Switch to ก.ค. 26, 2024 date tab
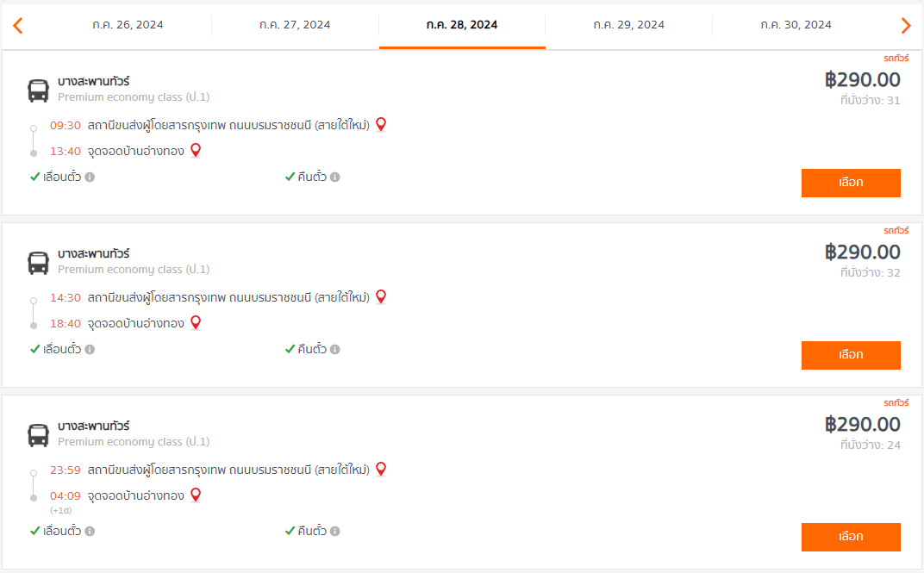Image resolution: width=924 pixels, height=573 pixels. (128, 25)
